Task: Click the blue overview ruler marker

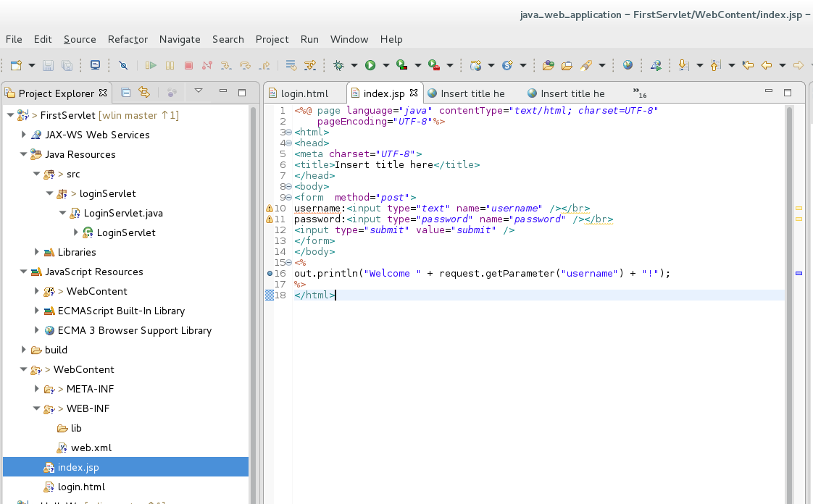Action: [x=799, y=273]
